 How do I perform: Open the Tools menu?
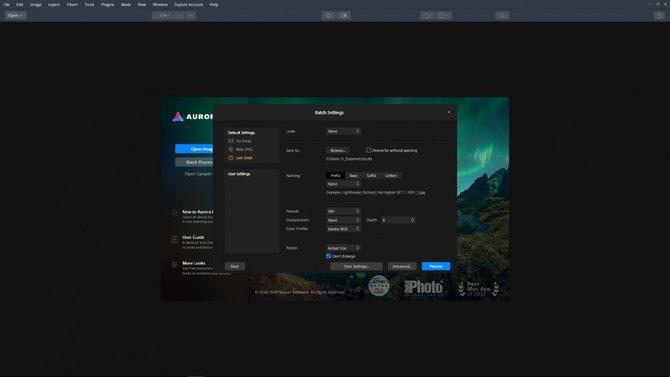89,4
